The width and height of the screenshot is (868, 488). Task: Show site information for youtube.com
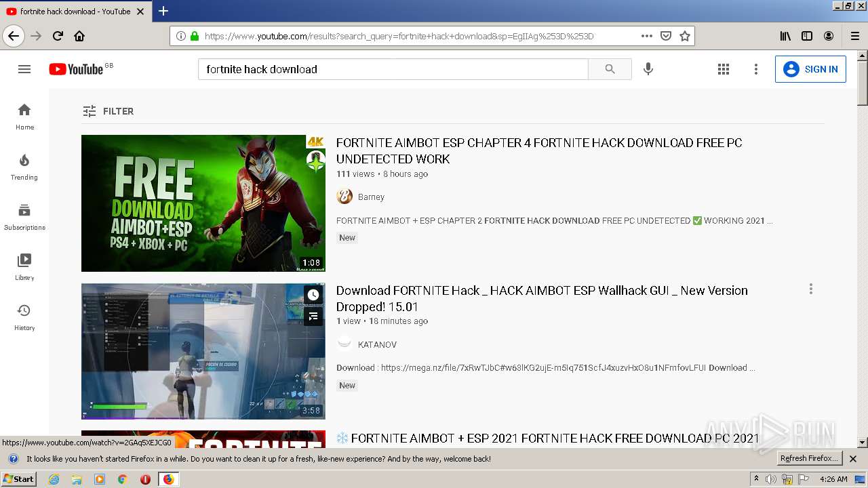(181, 36)
